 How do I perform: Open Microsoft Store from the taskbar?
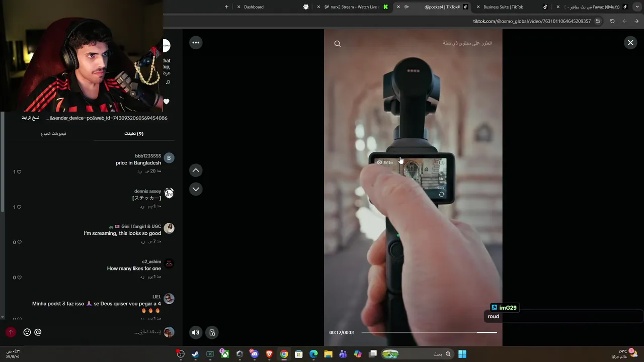[x=298, y=354]
